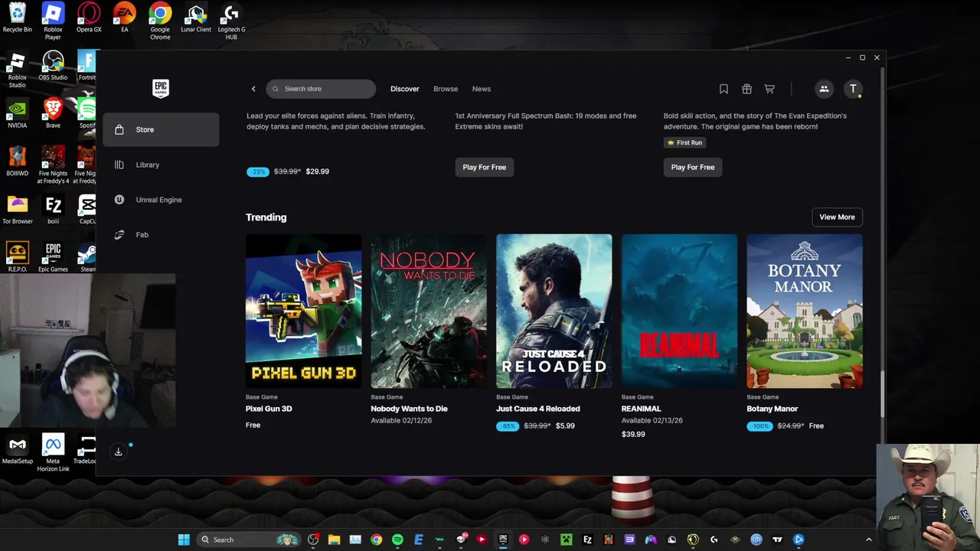Open the REANIMAL cover art
Viewport: 980px width, 551px height.
(679, 311)
